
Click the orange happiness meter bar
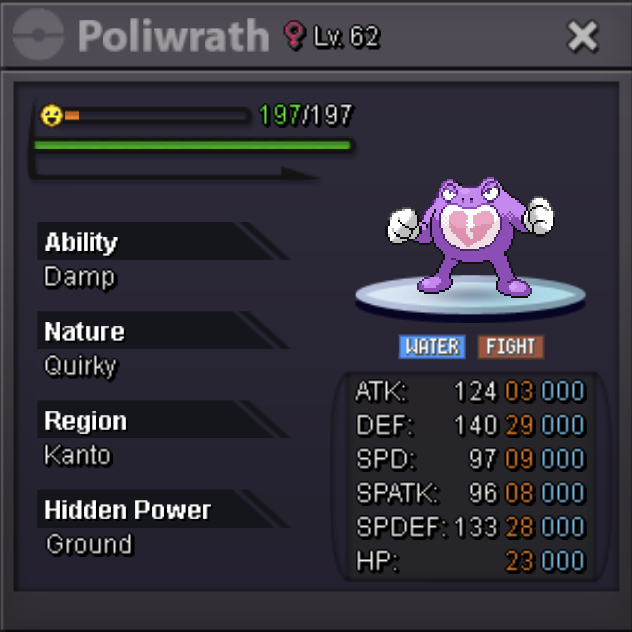pyautogui.click(x=157, y=116)
